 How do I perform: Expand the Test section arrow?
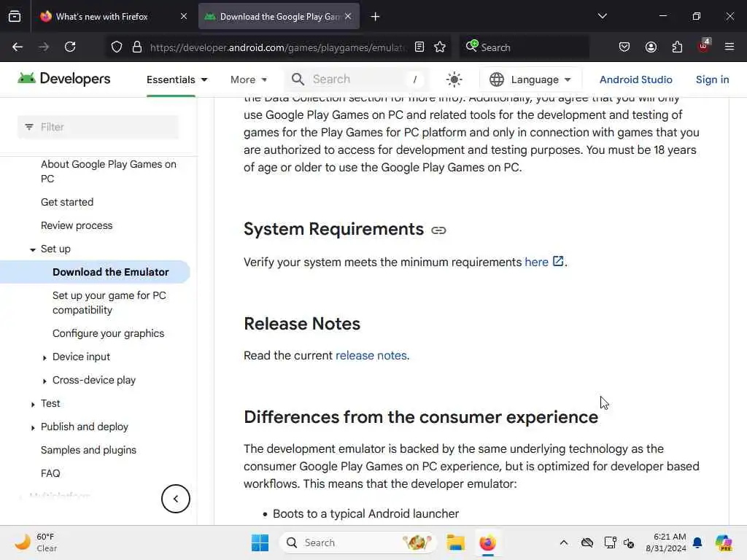32,404
